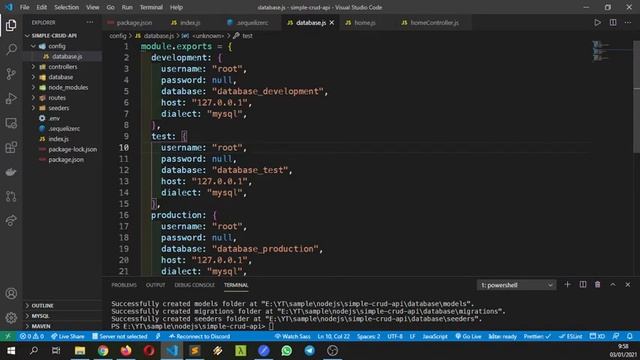Change indentation via Spaces: 2

coord(369,336)
